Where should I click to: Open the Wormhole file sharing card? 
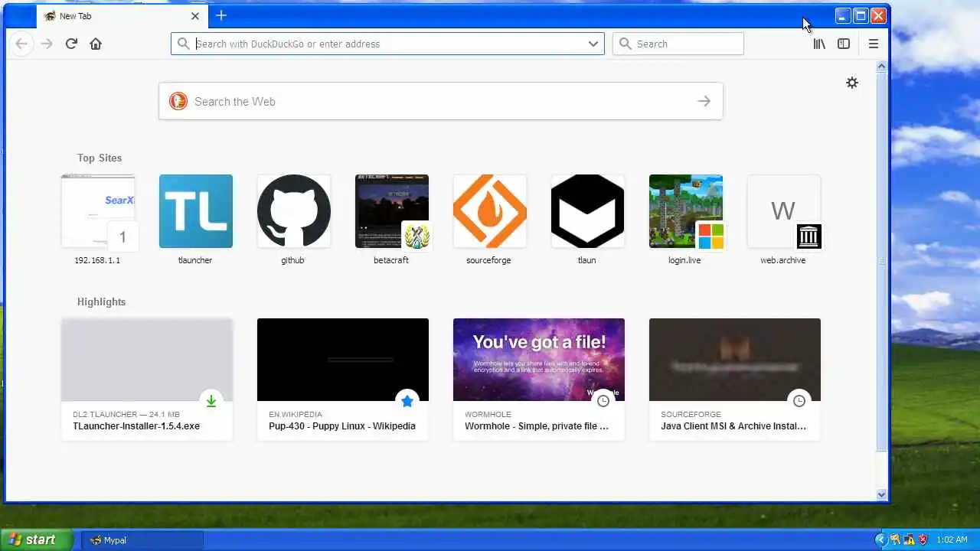pos(539,380)
